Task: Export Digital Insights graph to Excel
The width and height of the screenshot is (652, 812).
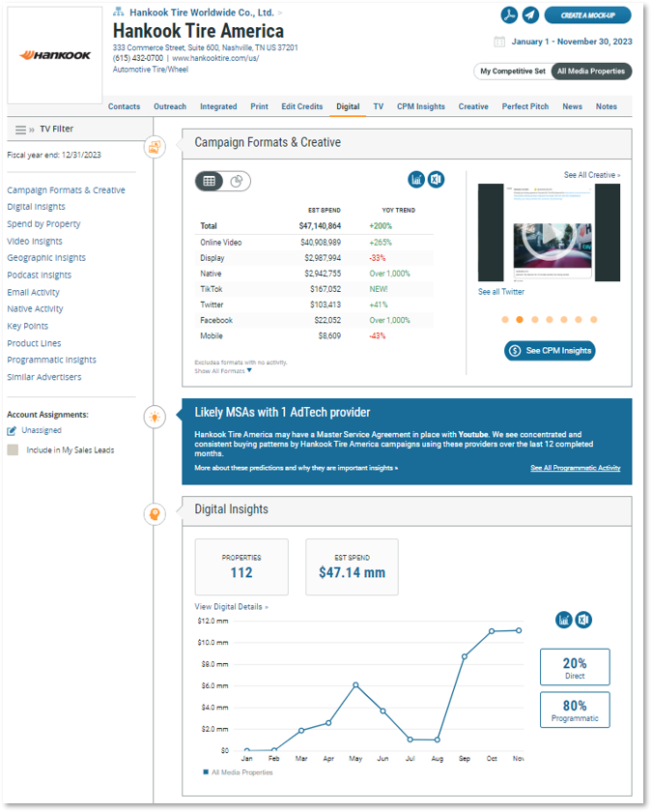Action: click(x=583, y=620)
